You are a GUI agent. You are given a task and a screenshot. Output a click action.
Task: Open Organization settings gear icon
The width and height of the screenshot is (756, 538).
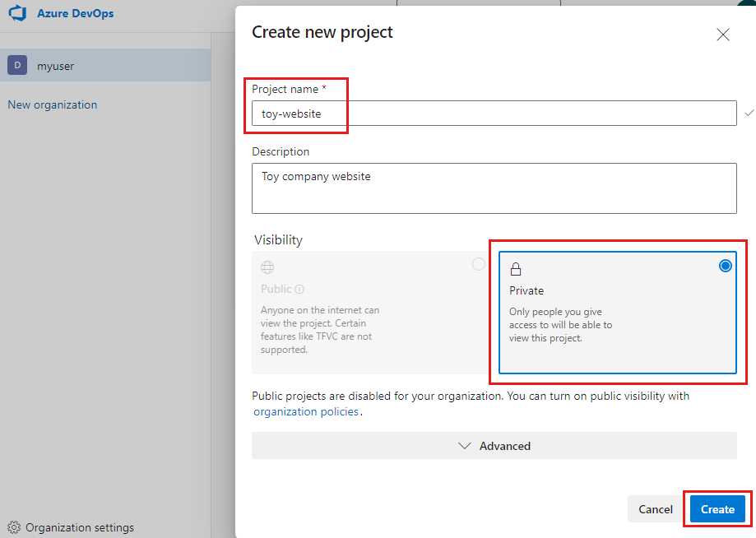coord(14,527)
